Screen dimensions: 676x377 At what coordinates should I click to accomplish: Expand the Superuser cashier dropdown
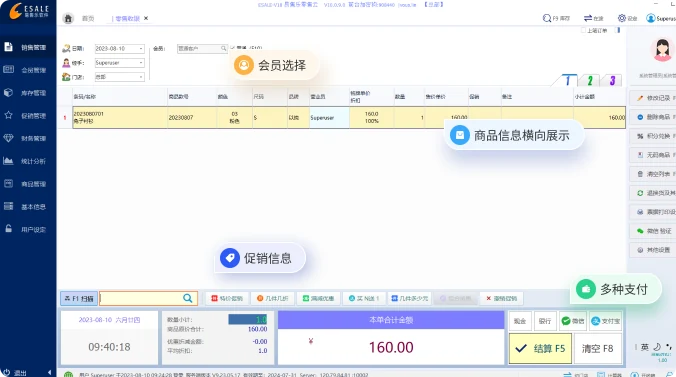[x=141, y=63]
